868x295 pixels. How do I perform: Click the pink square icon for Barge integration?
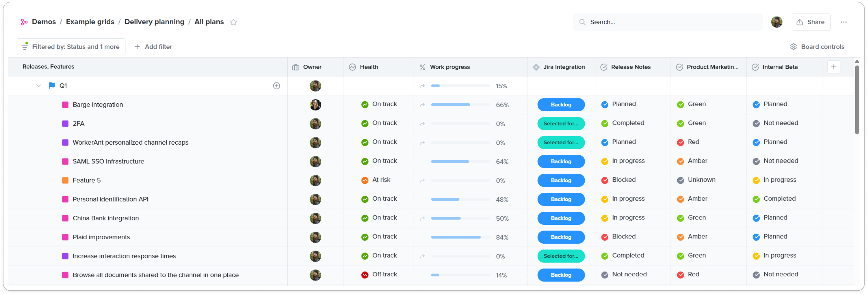tap(65, 105)
